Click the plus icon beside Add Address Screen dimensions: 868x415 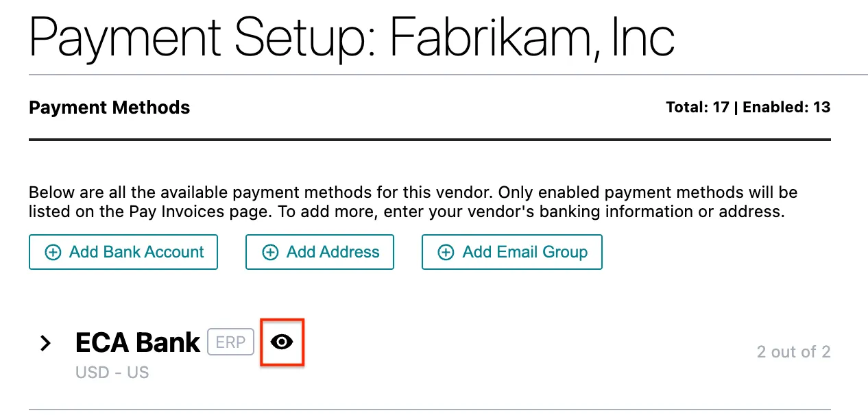[270, 252]
